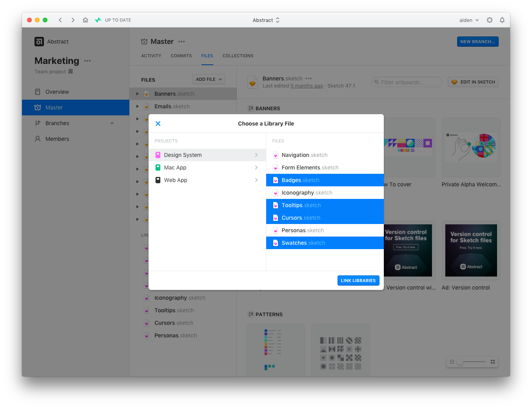Select Emails.sketch in file list
Image resolution: width=532 pixels, height=408 pixels.
point(183,106)
